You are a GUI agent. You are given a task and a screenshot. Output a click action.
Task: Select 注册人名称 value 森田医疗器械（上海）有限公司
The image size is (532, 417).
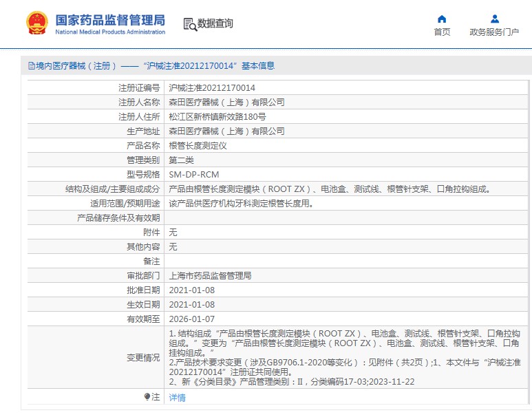coord(226,102)
